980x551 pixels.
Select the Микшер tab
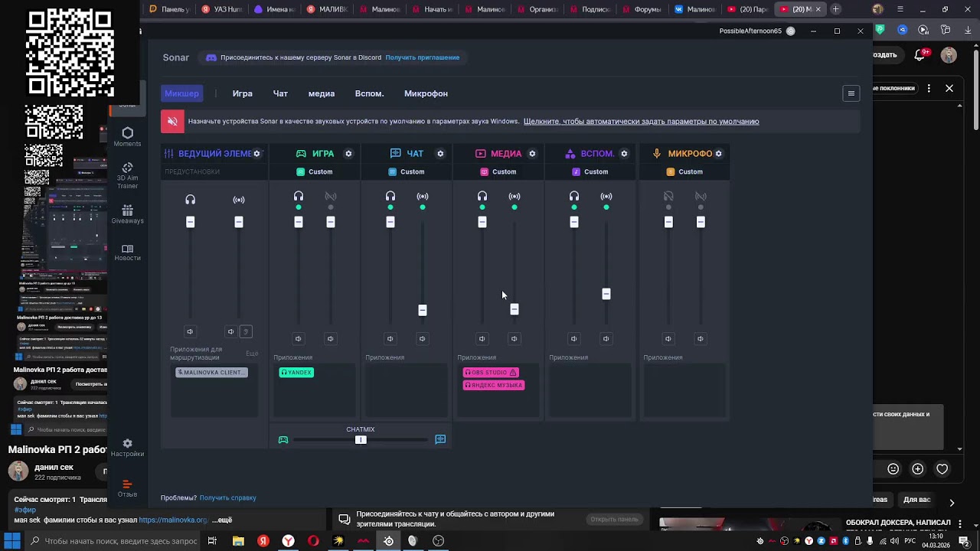tap(181, 93)
